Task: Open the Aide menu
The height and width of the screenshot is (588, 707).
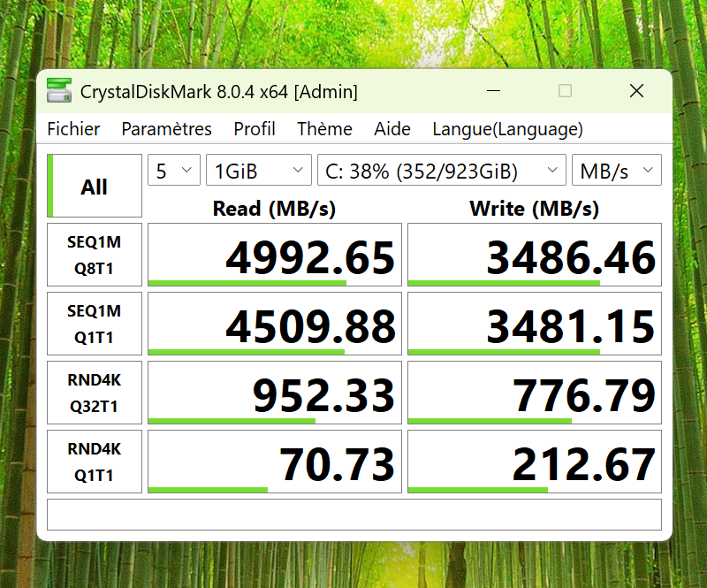Action: (392, 129)
